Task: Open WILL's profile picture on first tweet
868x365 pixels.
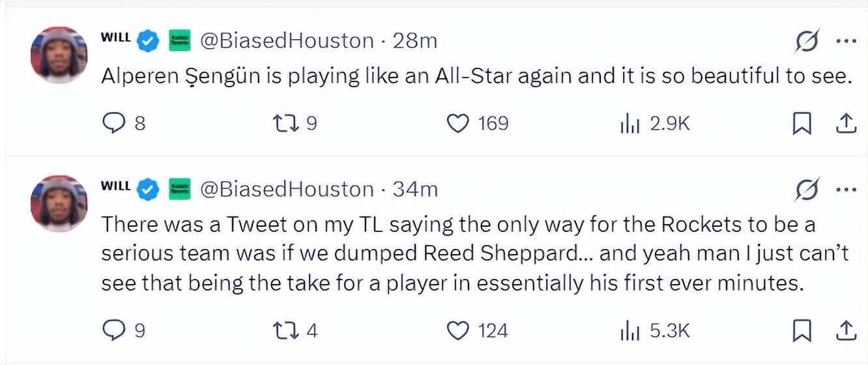Action: [59, 55]
